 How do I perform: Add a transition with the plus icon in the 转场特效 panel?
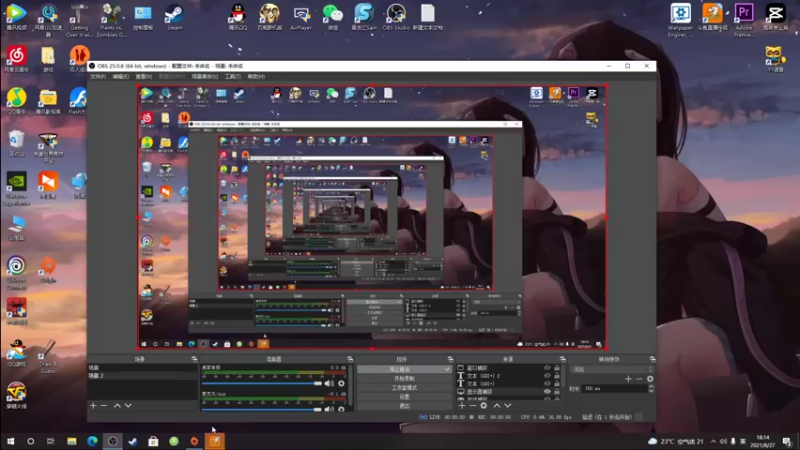[628, 379]
